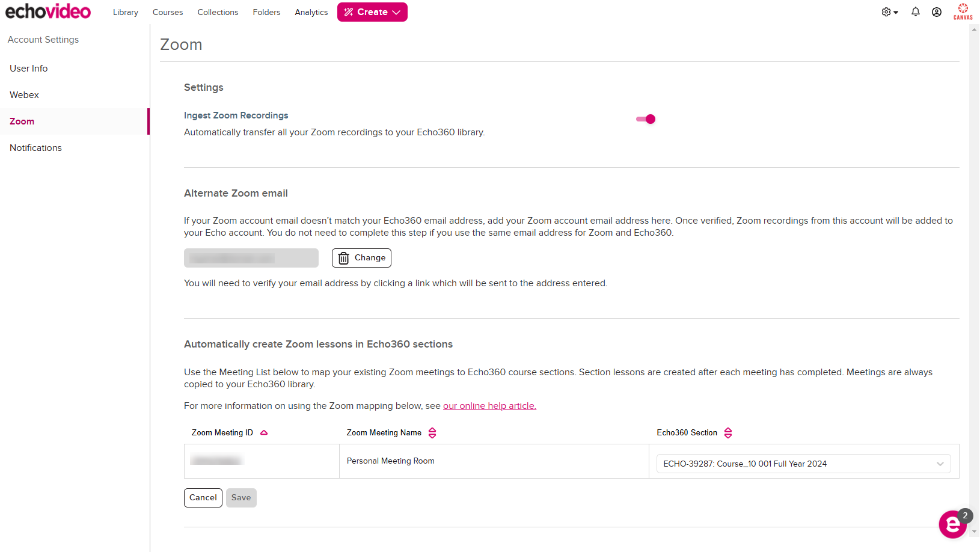Click the Personal Meeting Room cell

pyautogui.click(x=494, y=461)
